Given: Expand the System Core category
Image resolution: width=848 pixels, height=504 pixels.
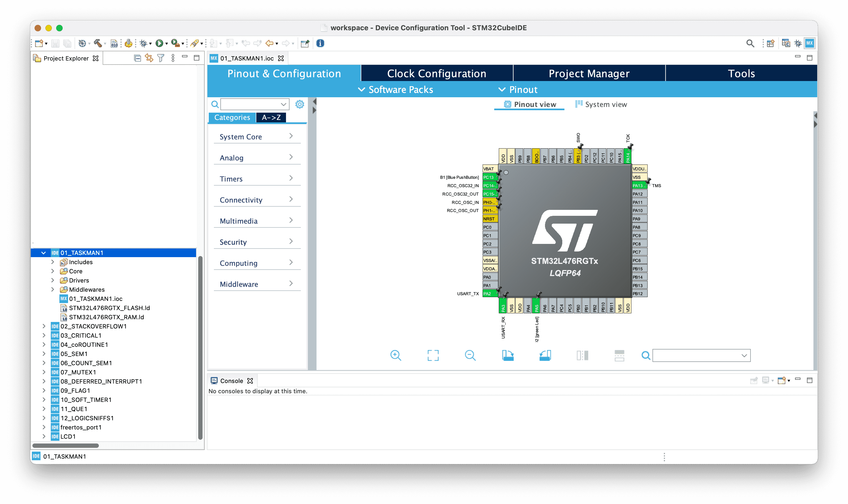Looking at the screenshot, I should (257, 136).
